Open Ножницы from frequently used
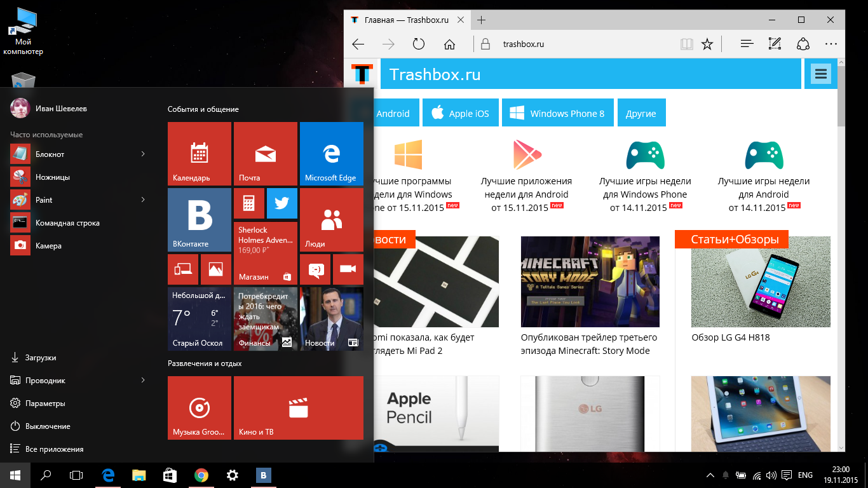Screen dimensions: 868x488 tap(79, 177)
